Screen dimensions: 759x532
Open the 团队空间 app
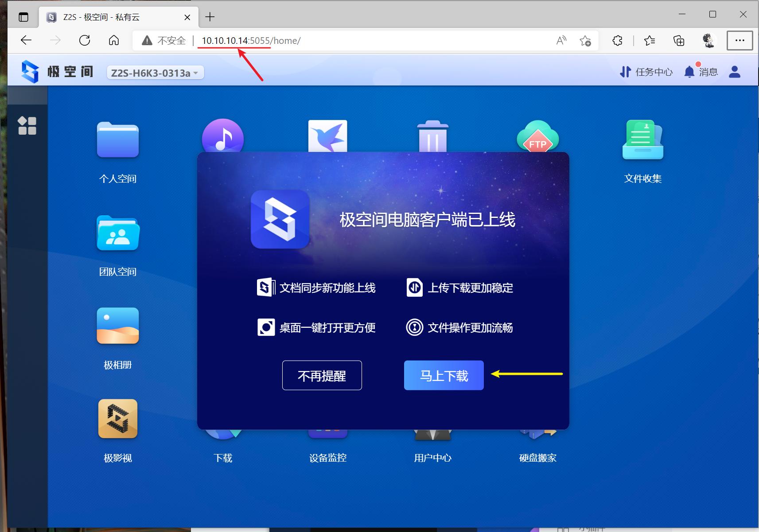(x=117, y=234)
